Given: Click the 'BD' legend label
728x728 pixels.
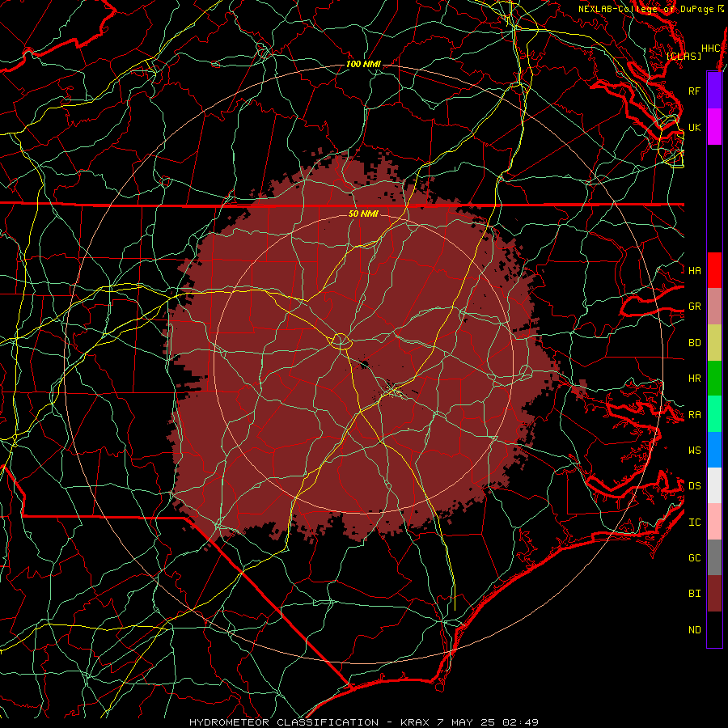Looking at the screenshot, I should point(694,343).
